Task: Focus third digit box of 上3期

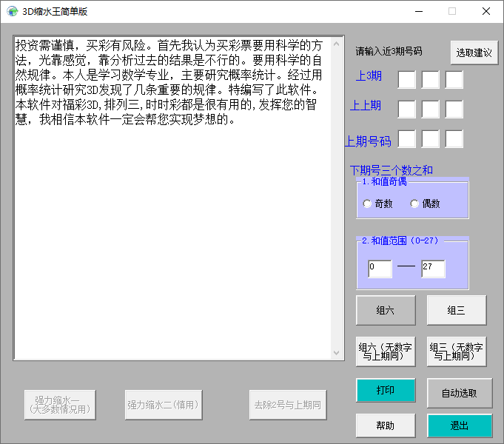Action: pos(454,79)
